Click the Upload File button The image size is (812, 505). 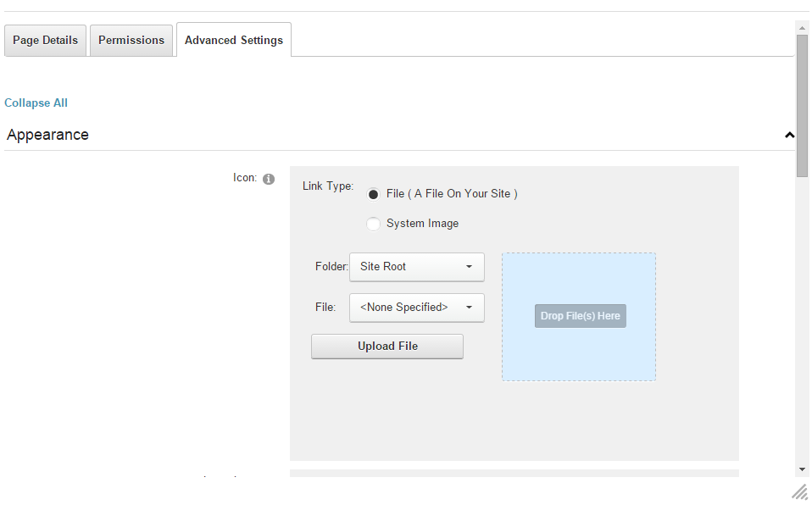(387, 346)
